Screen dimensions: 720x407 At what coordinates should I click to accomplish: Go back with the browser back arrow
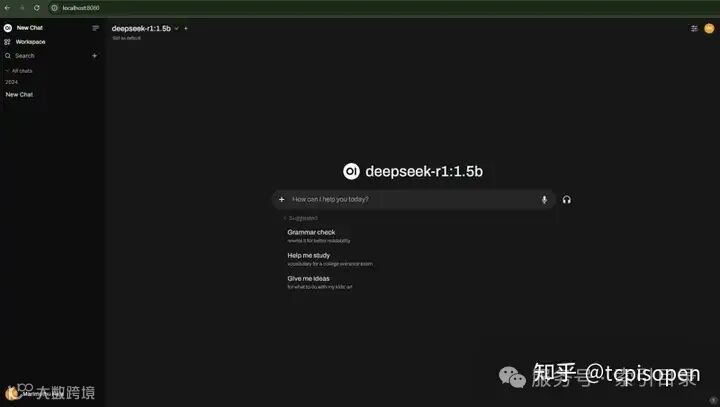[x=7, y=8]
